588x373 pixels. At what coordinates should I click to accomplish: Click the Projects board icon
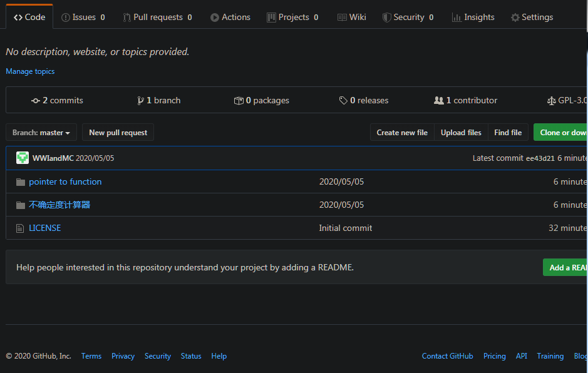tap(271, 18)
